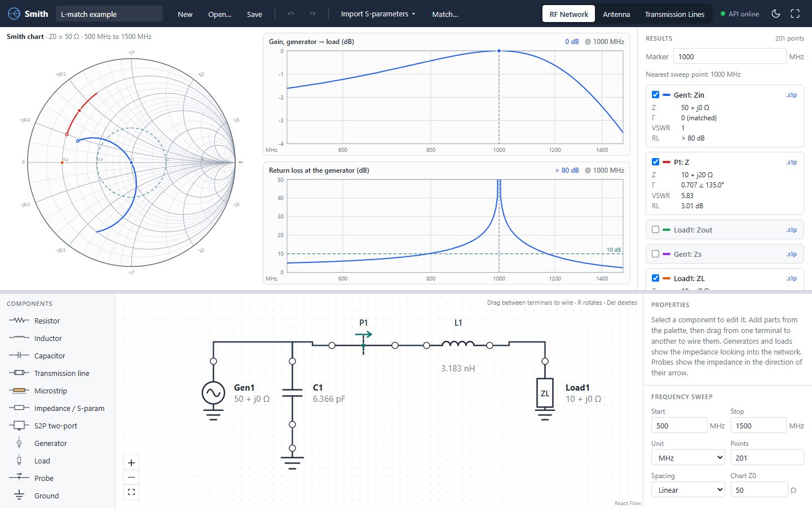
Task: Click the Save menu item
Action: 254,14
